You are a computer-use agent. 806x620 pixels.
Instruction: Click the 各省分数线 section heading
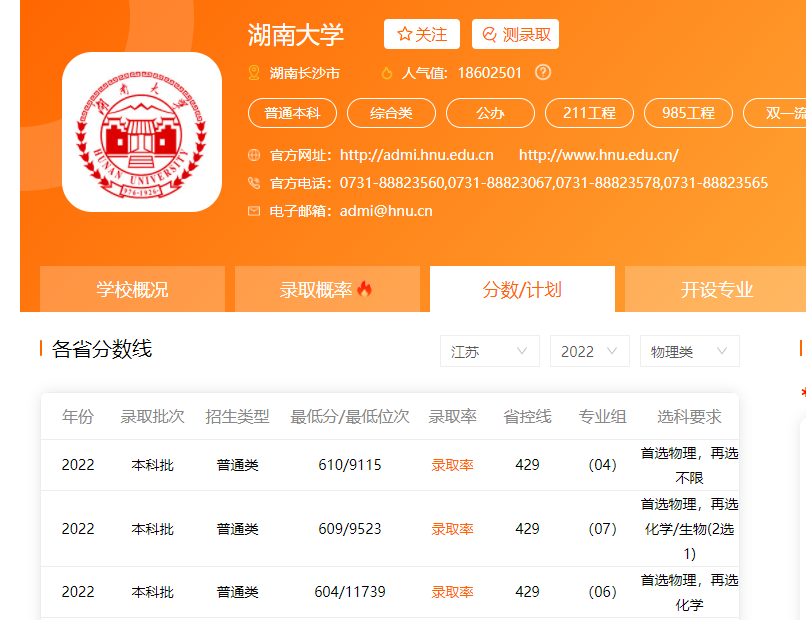(102, 349)
